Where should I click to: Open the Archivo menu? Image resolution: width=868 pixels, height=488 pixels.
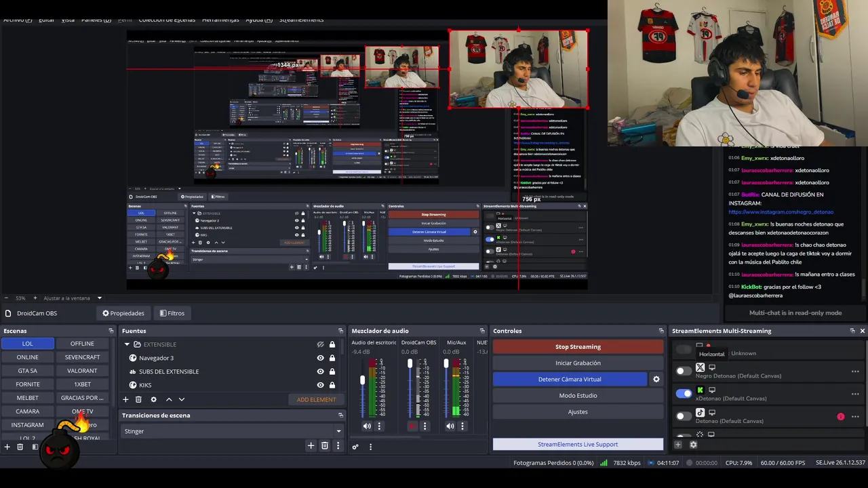tap(18, 20)
